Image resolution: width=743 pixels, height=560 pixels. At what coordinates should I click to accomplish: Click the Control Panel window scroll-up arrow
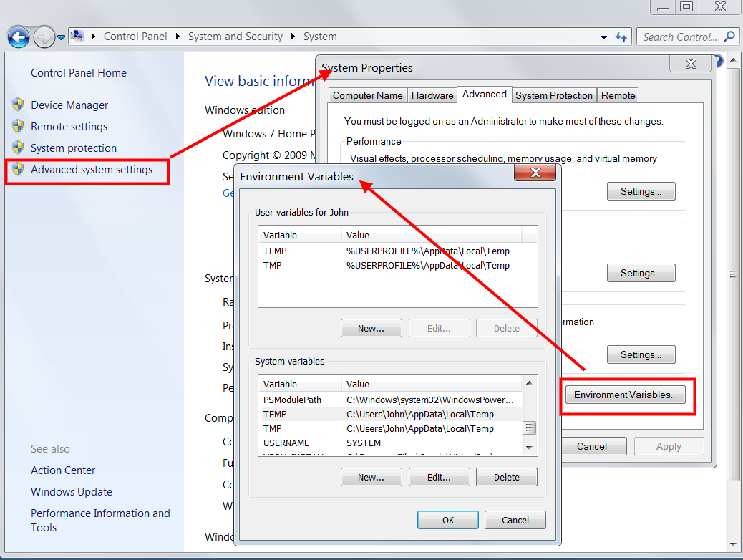(x=733, y=61)
